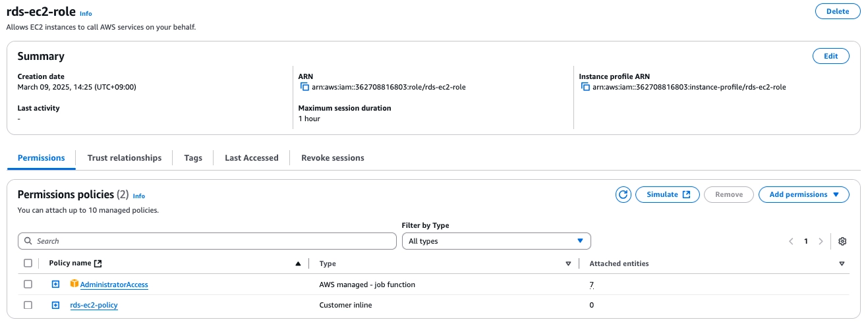Go to next page of policies
This screenshot has height=326, width=868.
(821, 241)
